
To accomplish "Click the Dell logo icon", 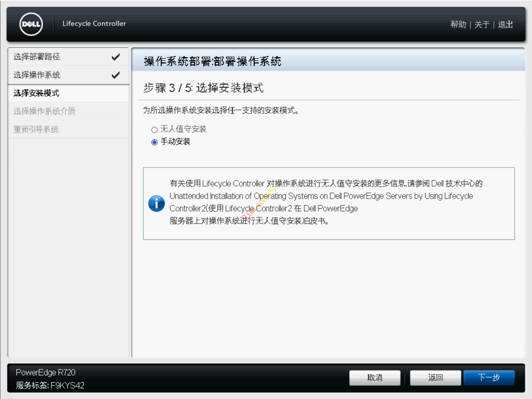I will click(x=31, y=24).
